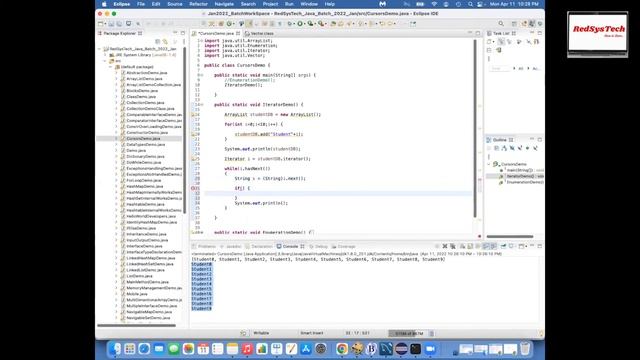Click Remove All Terminated Launches console icon
640x360 pixels.
click(x=453, y=246)
